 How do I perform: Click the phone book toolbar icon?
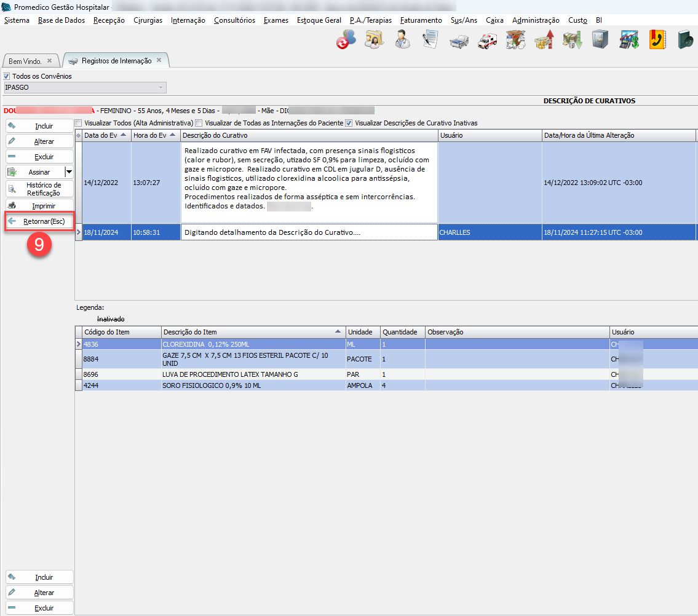pyautogui.click(x=657, y=40)
